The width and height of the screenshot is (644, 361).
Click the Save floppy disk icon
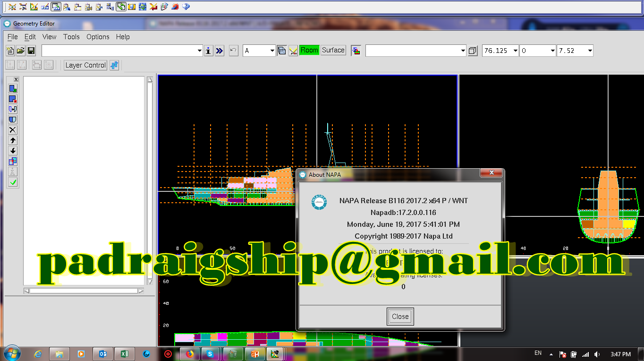[x=31, y=51]
